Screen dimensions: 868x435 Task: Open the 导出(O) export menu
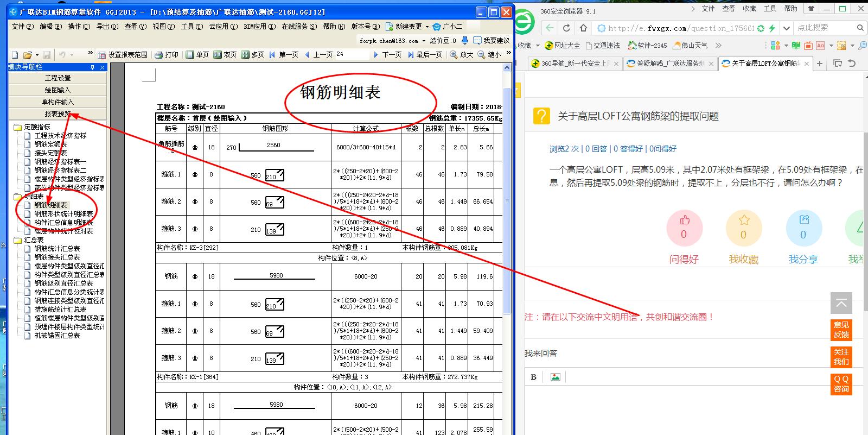click(x=107, y=26)
